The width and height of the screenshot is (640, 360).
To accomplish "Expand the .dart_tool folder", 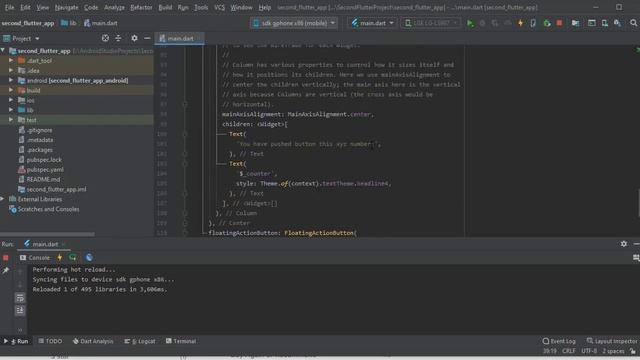I will 11,60.
